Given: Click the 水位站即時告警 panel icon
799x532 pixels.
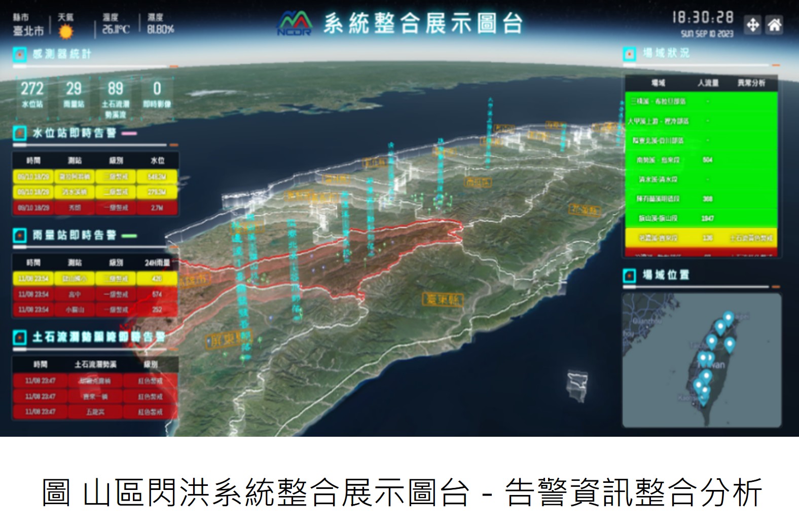Looking at the screenshot, I should [x=19, y=133].
